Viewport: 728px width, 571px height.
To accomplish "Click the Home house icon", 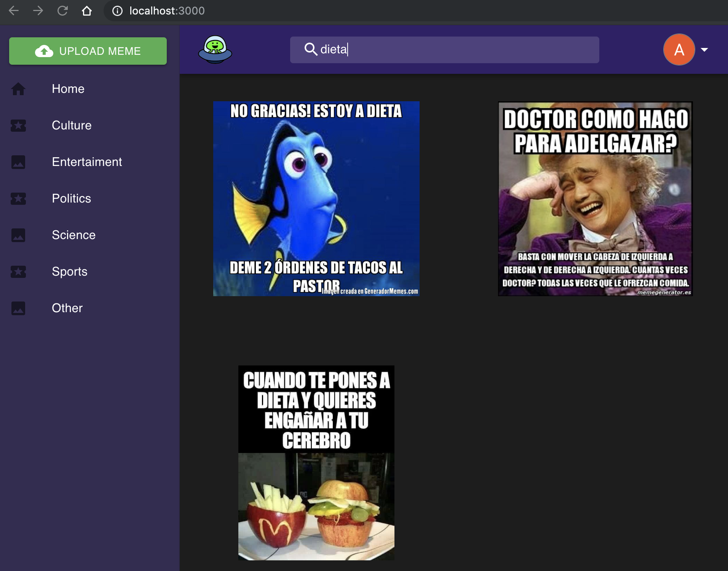I will [x=18, y=89].
